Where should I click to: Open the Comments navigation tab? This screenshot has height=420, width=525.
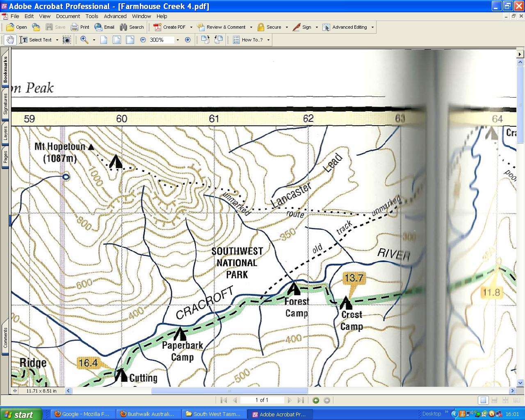5,338
